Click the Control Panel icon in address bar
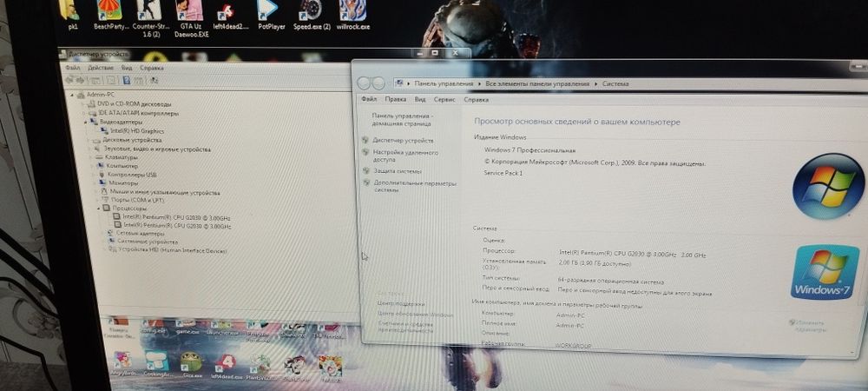This screenshot has width=868, height=391. point(398,83)
